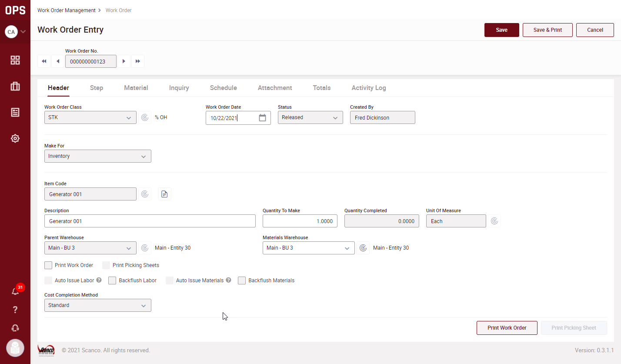
Task: Open the settings gear in sidebar
Action: point(15,139)
